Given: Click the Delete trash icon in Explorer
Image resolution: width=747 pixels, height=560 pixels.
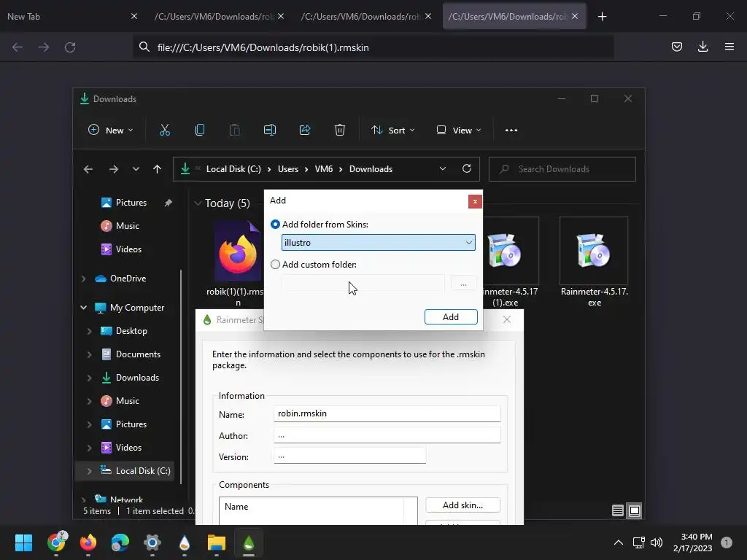Looking at the screenshot, I should [340, 130].
